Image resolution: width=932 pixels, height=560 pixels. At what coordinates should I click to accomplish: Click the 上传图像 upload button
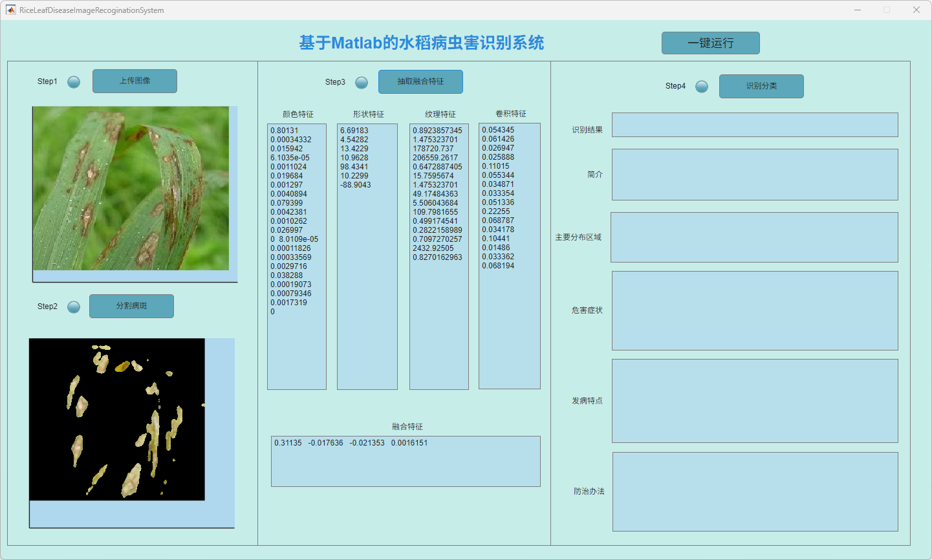click(135, 81)
